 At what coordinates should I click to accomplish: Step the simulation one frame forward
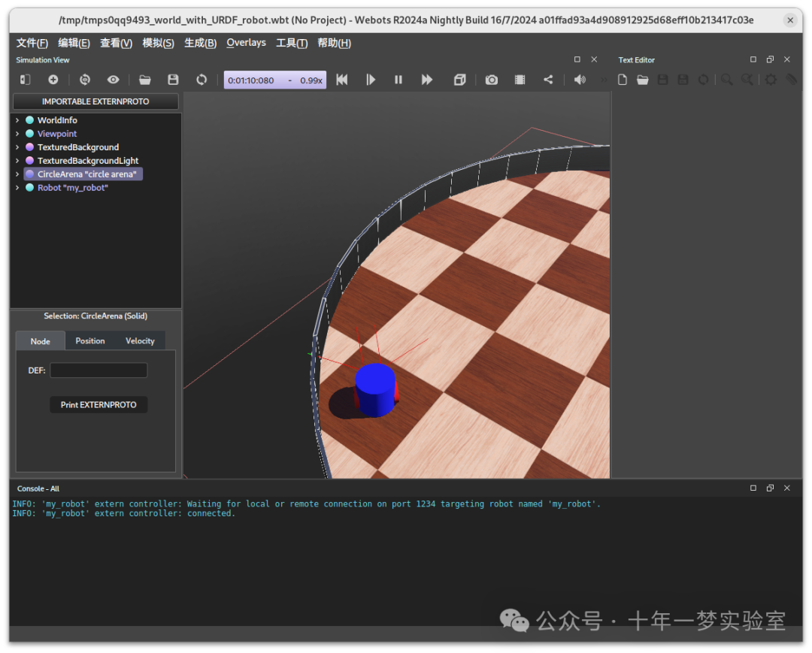tap(370, 80)
